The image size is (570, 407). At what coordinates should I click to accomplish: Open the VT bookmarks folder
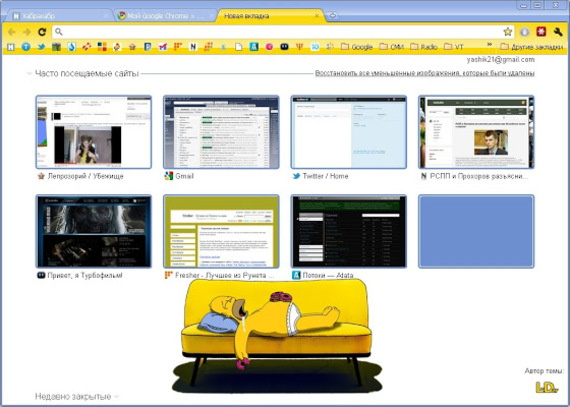454,47
